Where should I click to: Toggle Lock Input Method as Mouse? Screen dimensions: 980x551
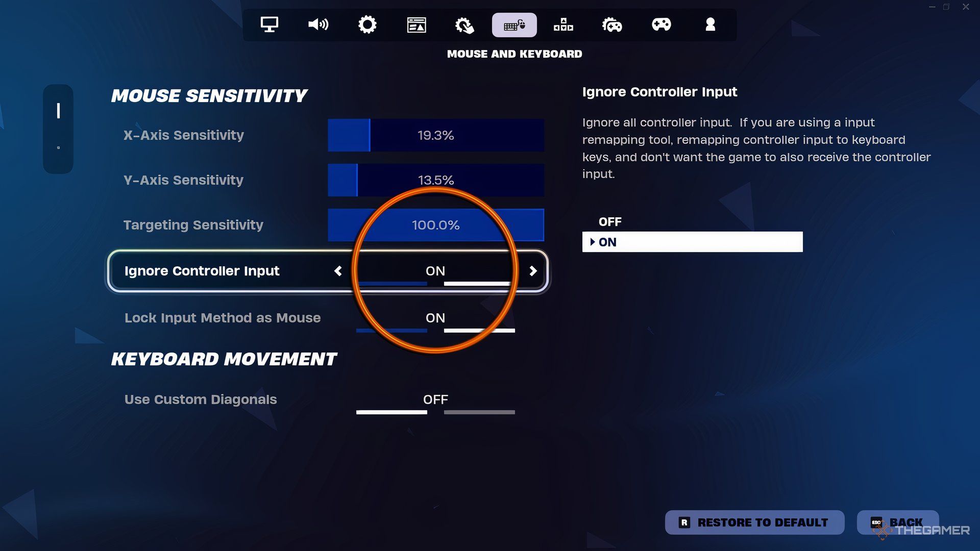(x=435, y=317)
